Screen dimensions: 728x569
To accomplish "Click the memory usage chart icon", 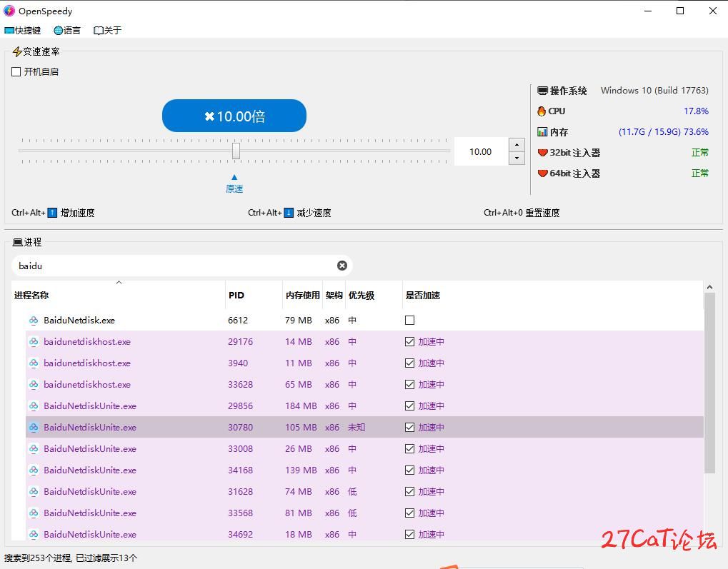I will pyautogui.click(x=542, y=132).
